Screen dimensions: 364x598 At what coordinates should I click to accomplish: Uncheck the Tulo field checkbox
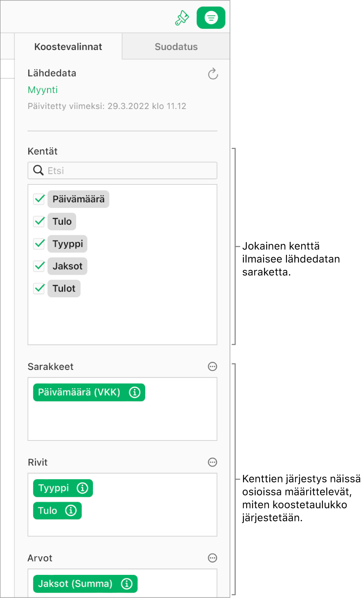[39, 221]
